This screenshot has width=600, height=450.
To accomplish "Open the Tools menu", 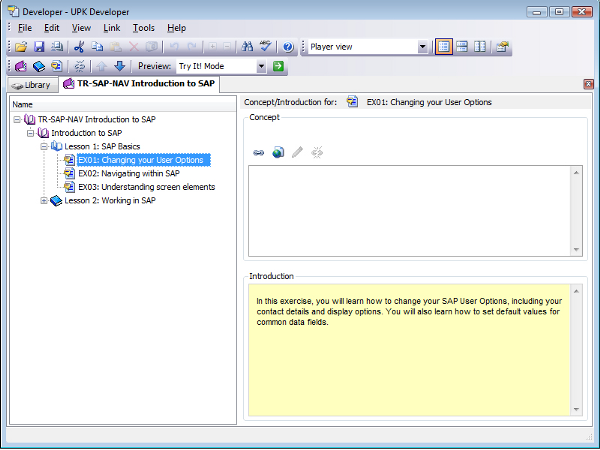I will 143,28.
